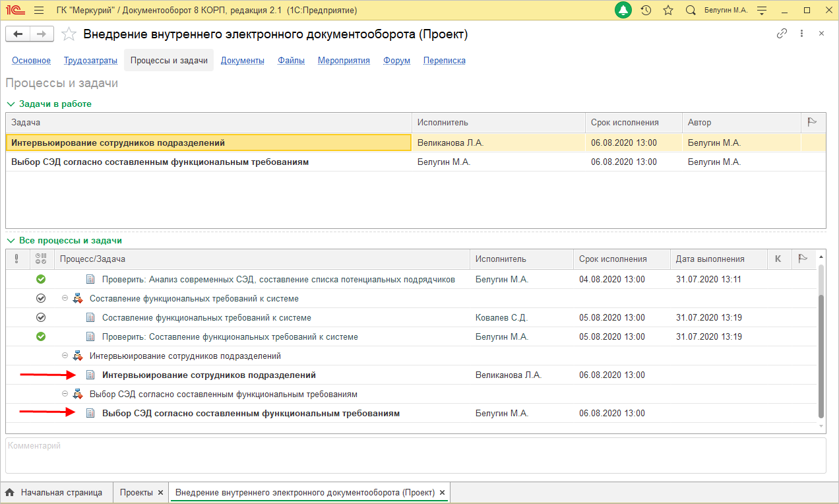Click user name 'Белугин М.А.' in title bar
This screenshot has height=504, width=839.
tap(726, 11)
